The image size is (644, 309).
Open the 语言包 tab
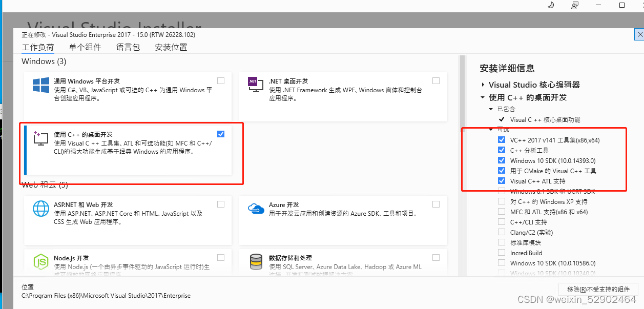tap(128, 47)
